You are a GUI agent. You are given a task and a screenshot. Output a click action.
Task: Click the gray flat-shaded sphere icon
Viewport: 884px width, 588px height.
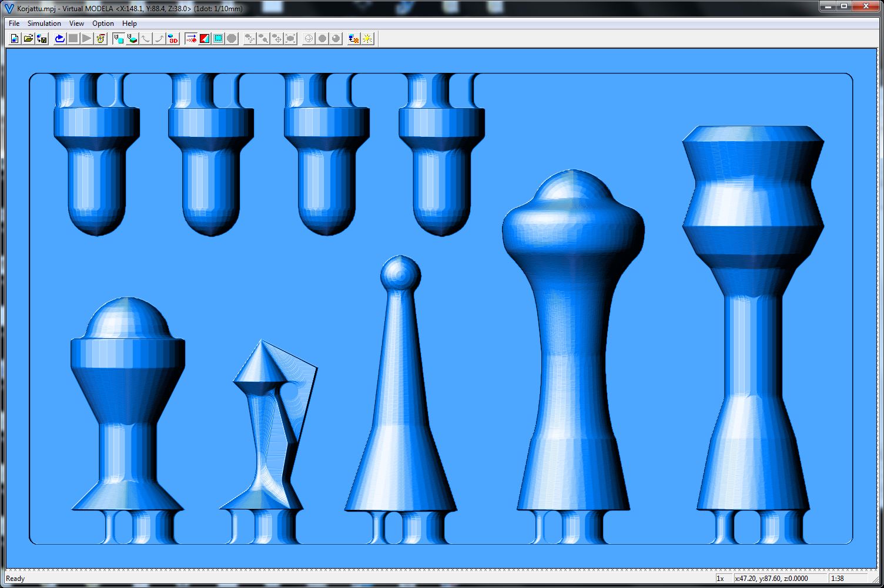322,39
